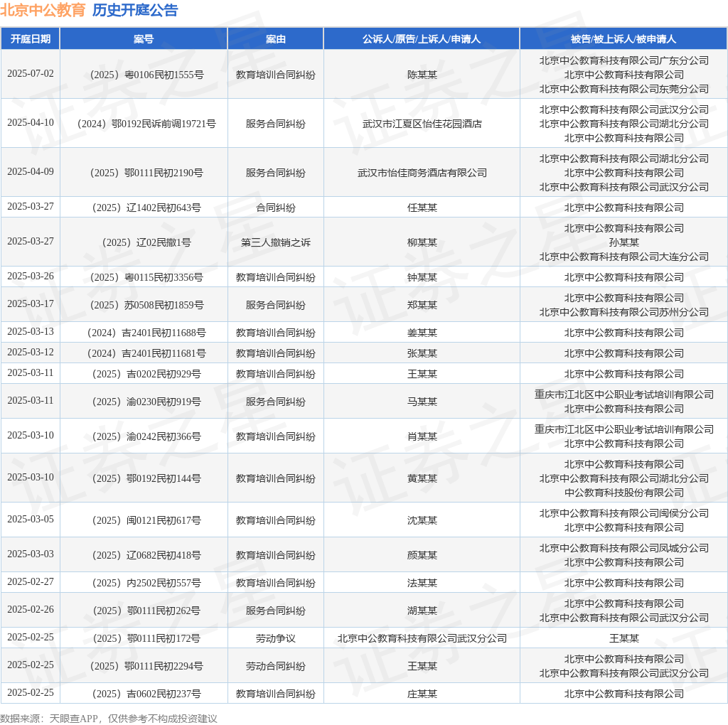
Task: Select case number (2025)吉0602民初237号
Action: tap(146, 694)
